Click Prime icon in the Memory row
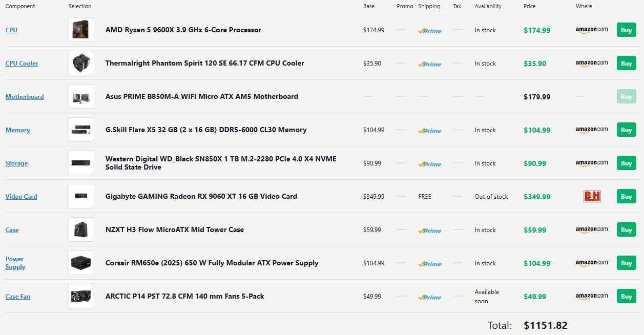 point(429,130)
